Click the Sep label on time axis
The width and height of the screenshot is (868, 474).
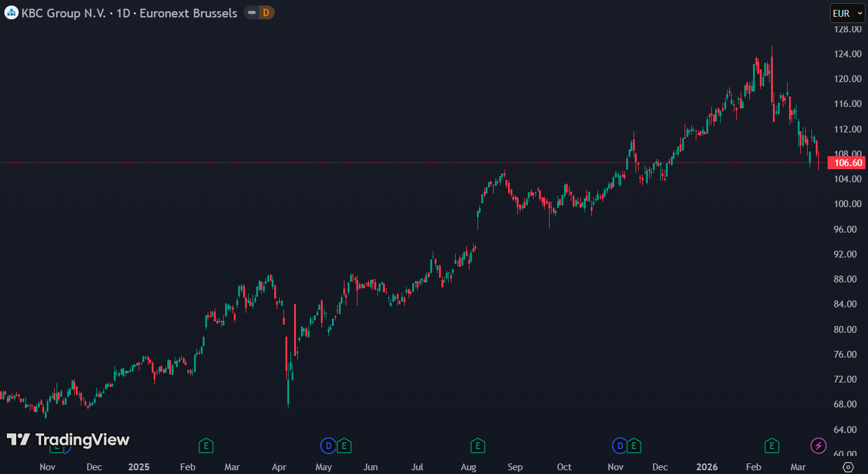tap(515, 467)
